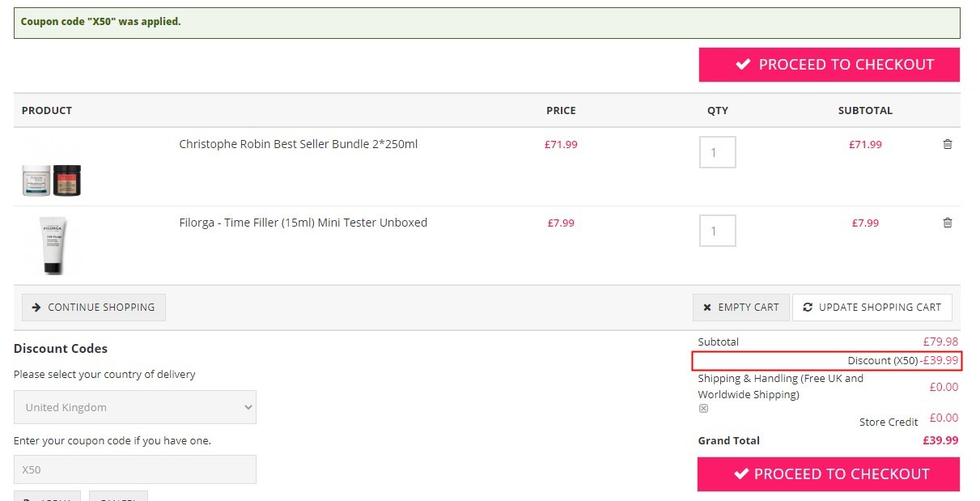Image resolution: width=980 pixels, height=501 pixels.
Task: Click small X icon under Shipping & Handling
Action: [703, 409]
